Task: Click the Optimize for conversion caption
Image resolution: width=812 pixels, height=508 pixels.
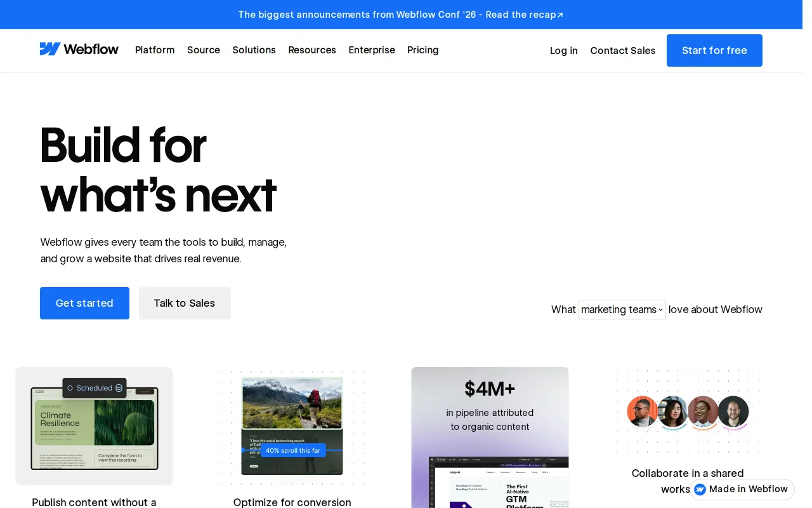Action: point(292,502)
